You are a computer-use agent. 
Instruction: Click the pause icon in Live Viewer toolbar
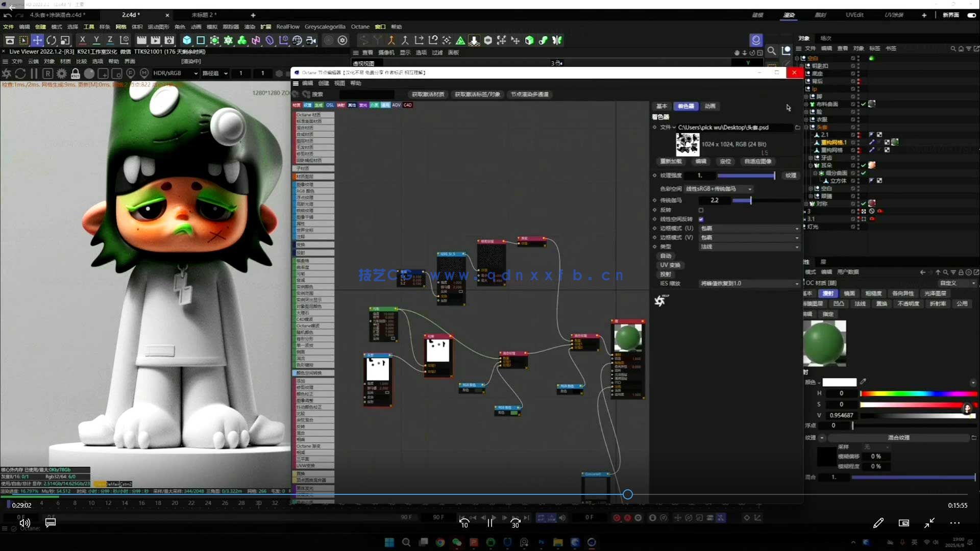tap(34, 73)
